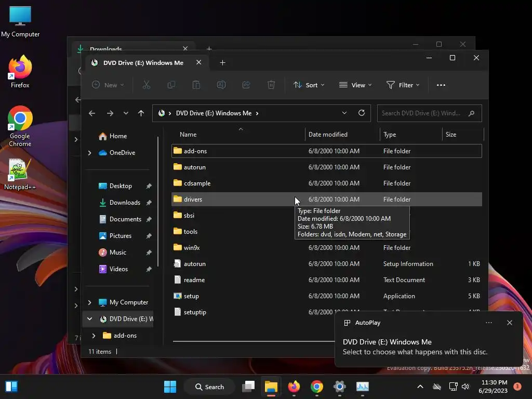Click the Cut scissors icon in toolbar

[x=146, y=85]
